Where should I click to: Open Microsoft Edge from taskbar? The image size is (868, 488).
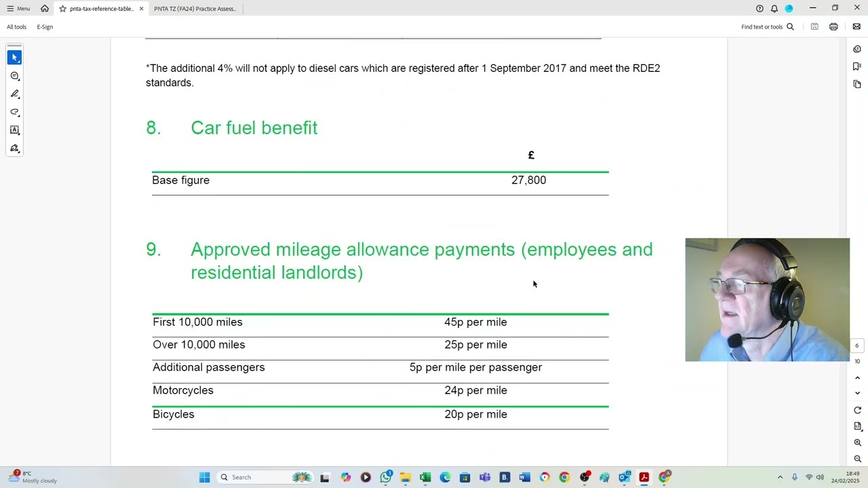tap(445, 477)
